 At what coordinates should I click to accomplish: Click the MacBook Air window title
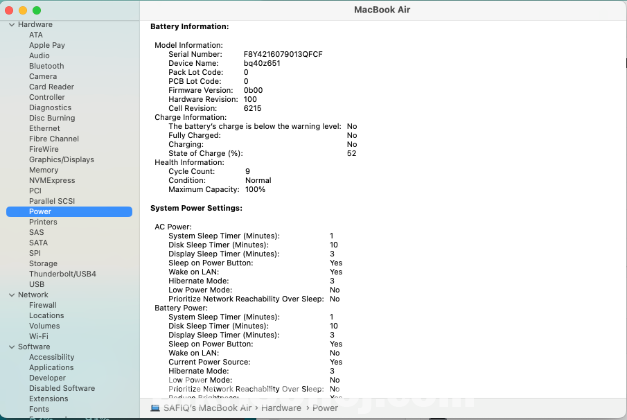pyautogui.click(x=382, y=10)
